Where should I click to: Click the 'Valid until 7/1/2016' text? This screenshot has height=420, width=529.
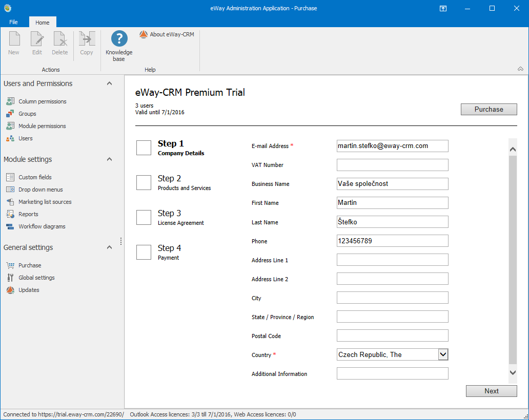[160, 112]
